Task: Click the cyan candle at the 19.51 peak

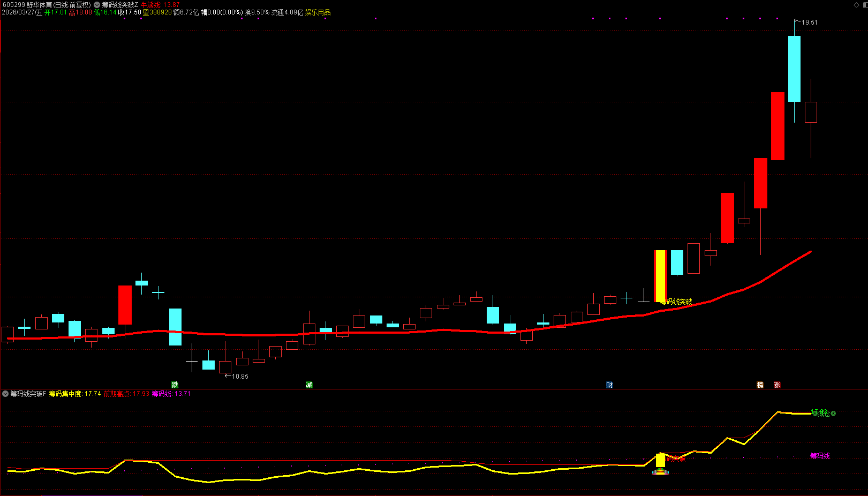Action: 794,69
